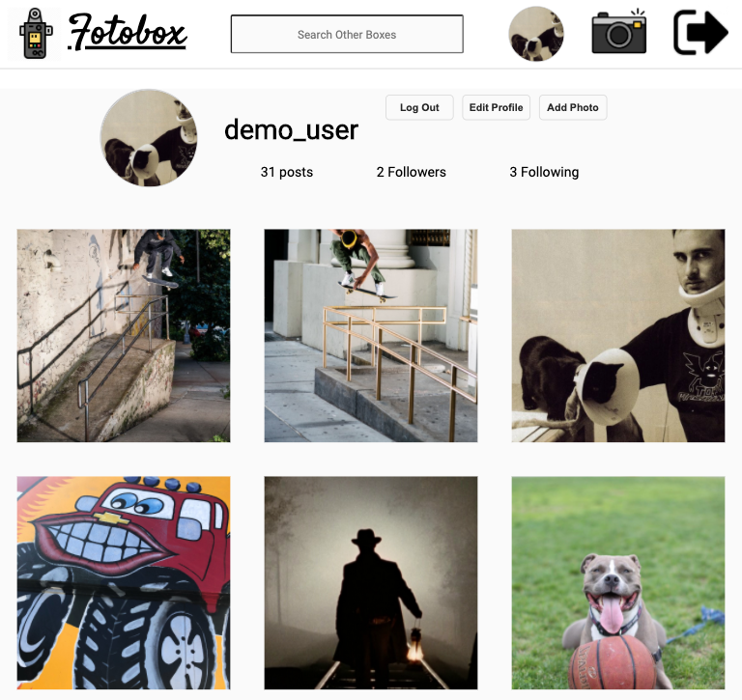Image resolution: width=742 pixels, height=700 pixels.
Task: Open the silhouetted man with lantern photo
Action: pos(371,583)
